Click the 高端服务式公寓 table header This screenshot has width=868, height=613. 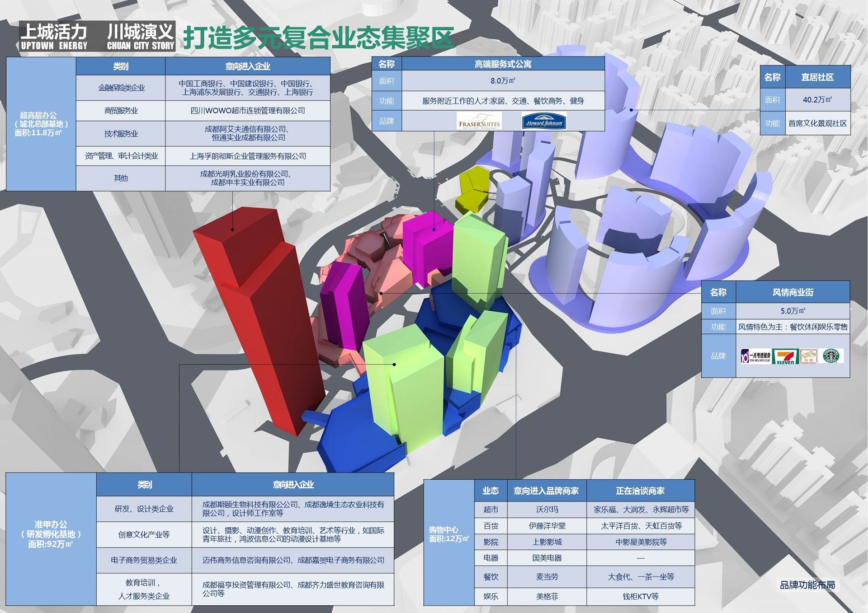pyautogui.click(x=503, y=64)
